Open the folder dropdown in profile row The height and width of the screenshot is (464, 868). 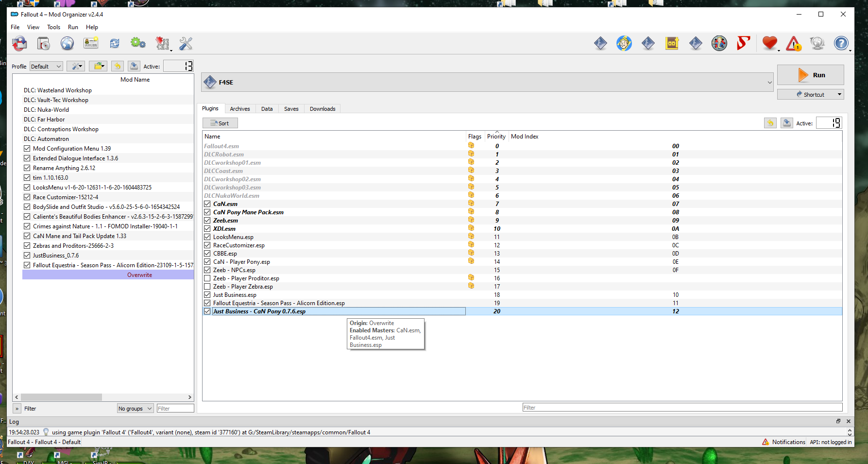click(x=98, y=67)
